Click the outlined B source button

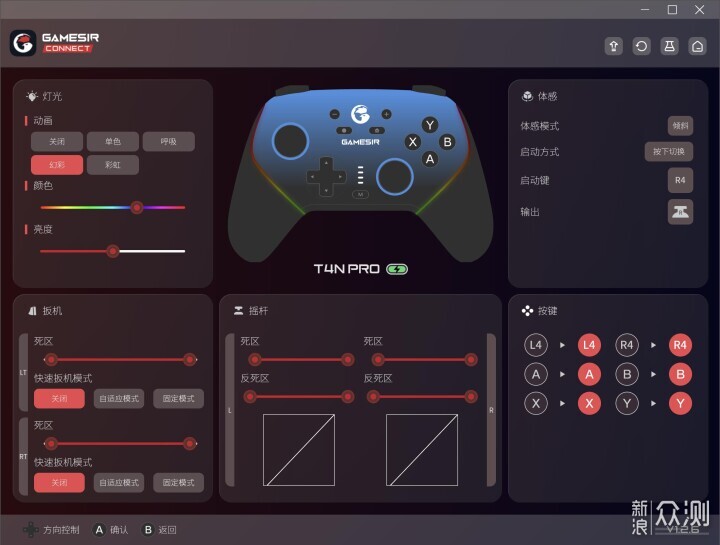coord(627,375)
